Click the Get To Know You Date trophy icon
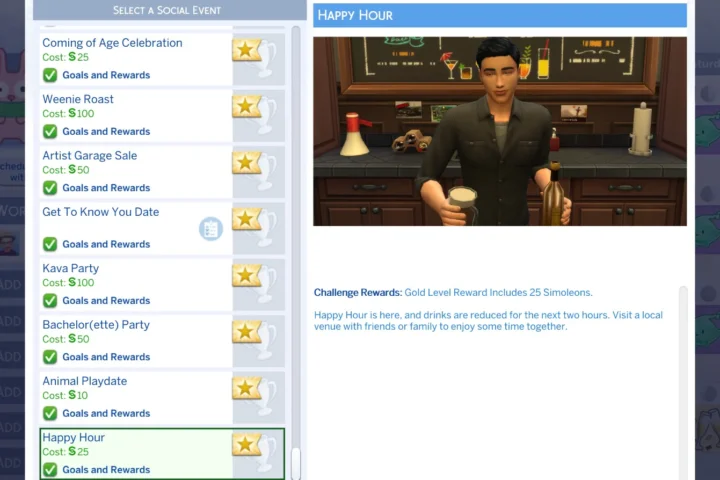The width and height of the screenshot is (720, 480). pyautogui.click(x=253, y=227)
